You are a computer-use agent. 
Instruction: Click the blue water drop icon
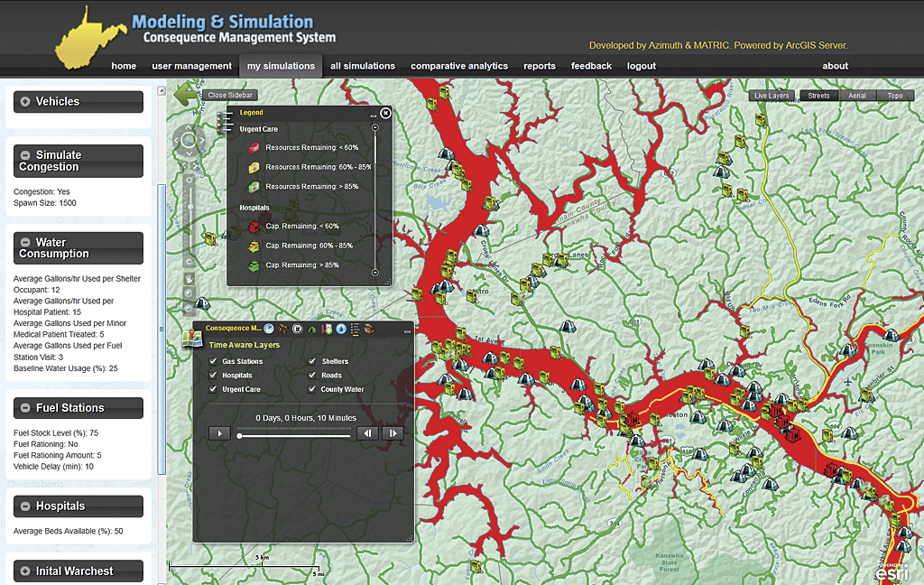click(341, 329)
